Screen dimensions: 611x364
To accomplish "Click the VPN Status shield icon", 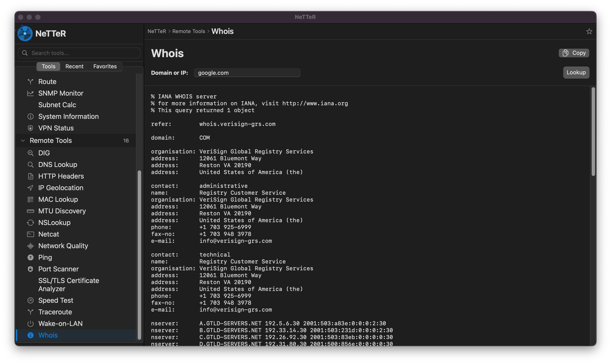I will [x=31, y=128].
